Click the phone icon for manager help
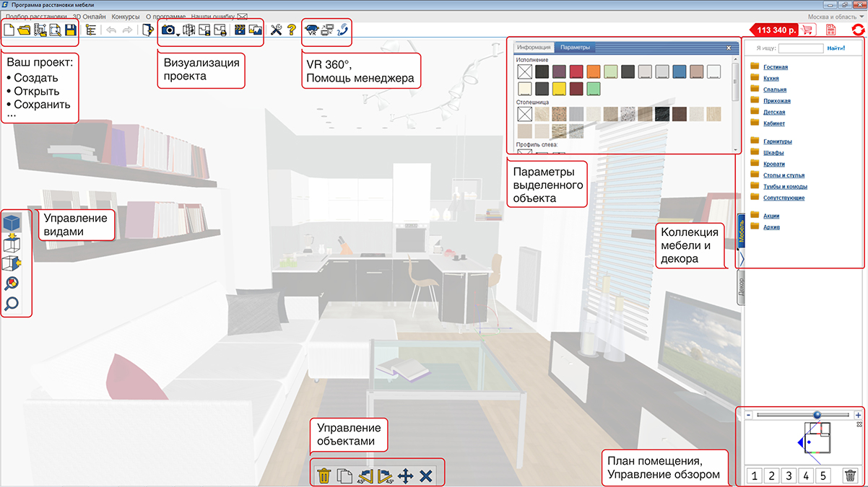 point(343,30)
